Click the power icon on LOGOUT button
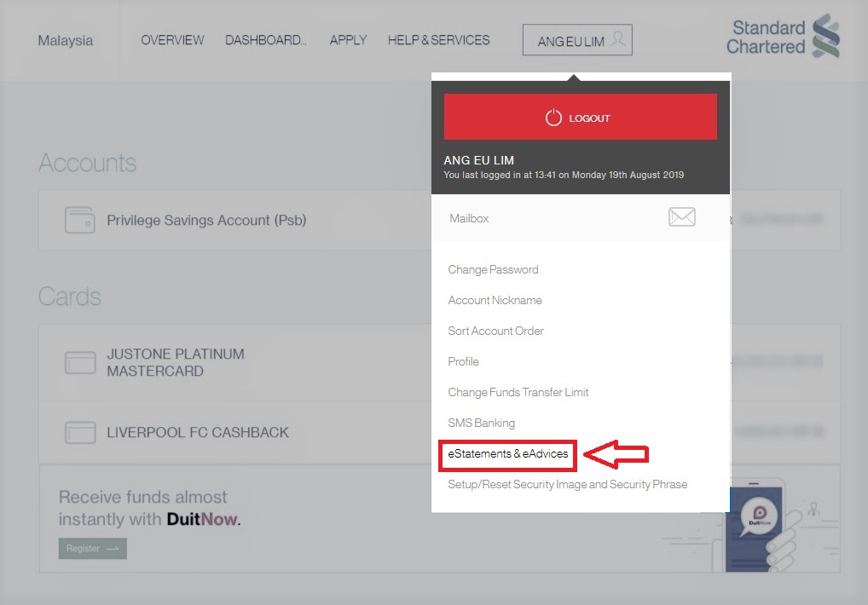Screen dimensions: 868x605 (x=553, y=118)
